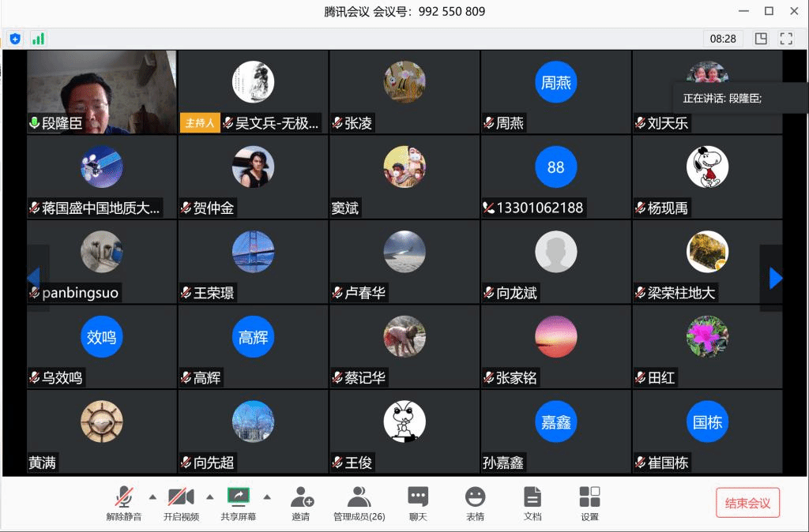Open the 文档 documents panel
Screen dimensions: 809x532
pos(532,504)
